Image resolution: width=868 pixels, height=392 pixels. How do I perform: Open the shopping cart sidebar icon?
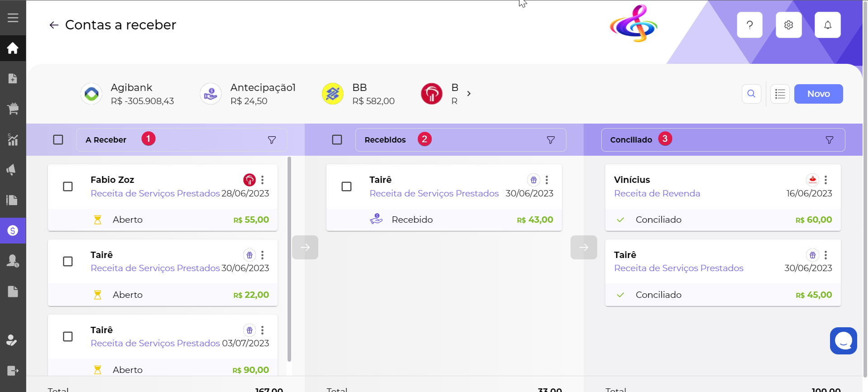(13, 109)
